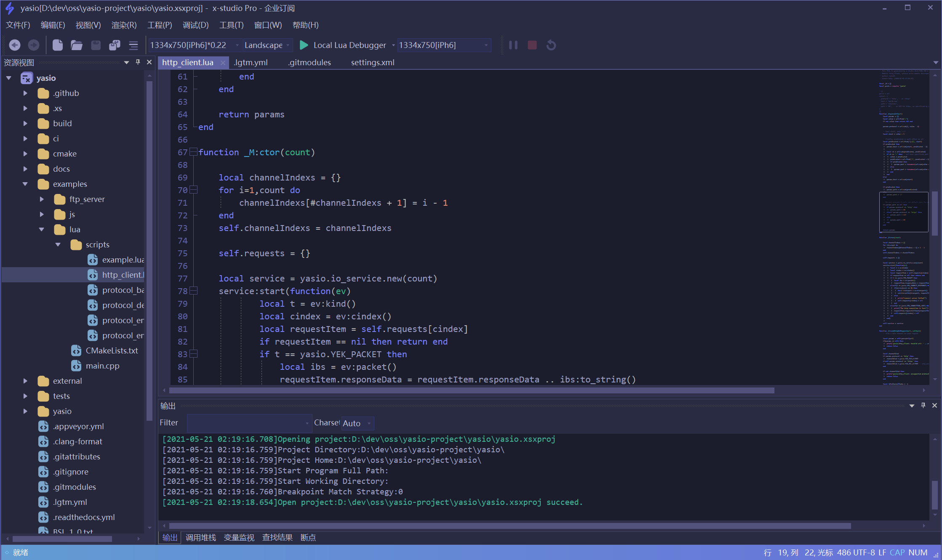Click the output Filter input field
Screen dimensions: 942x560
[x=249, y=423]
